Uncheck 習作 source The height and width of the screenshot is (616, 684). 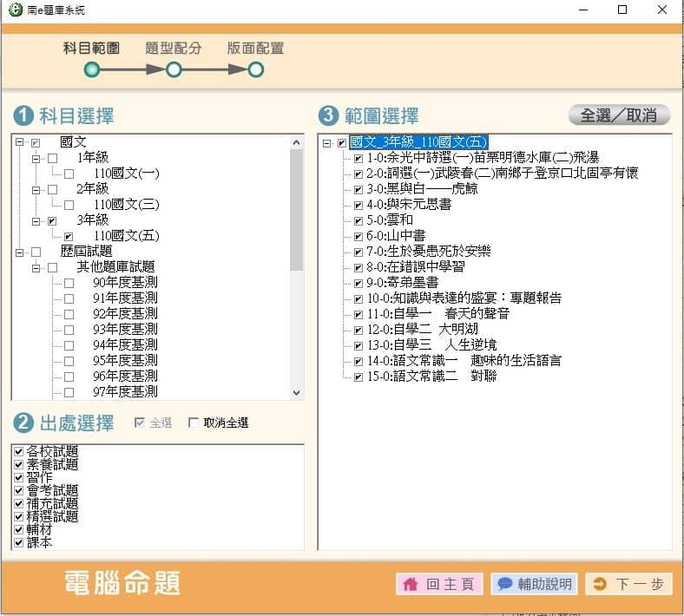[x=18, y=477]
